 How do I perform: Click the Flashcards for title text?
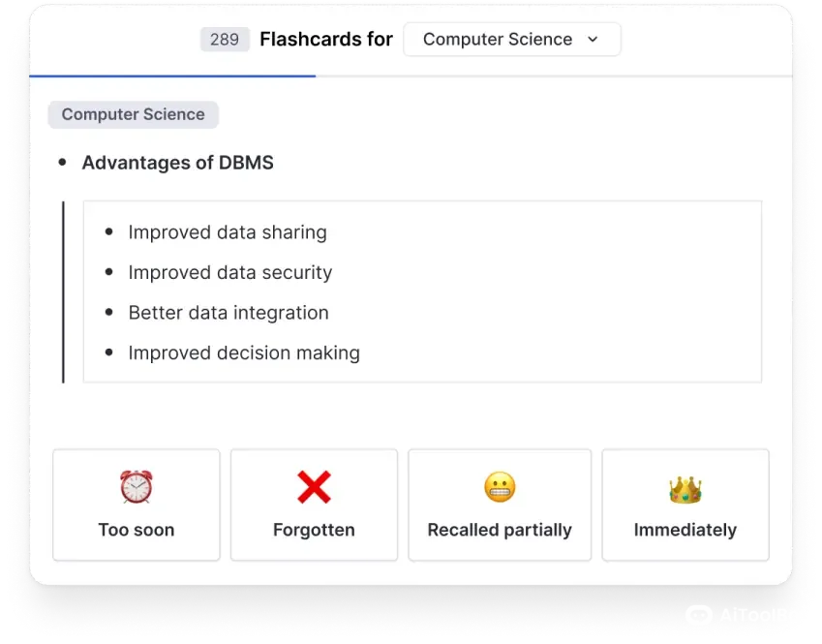click(326, 40)
